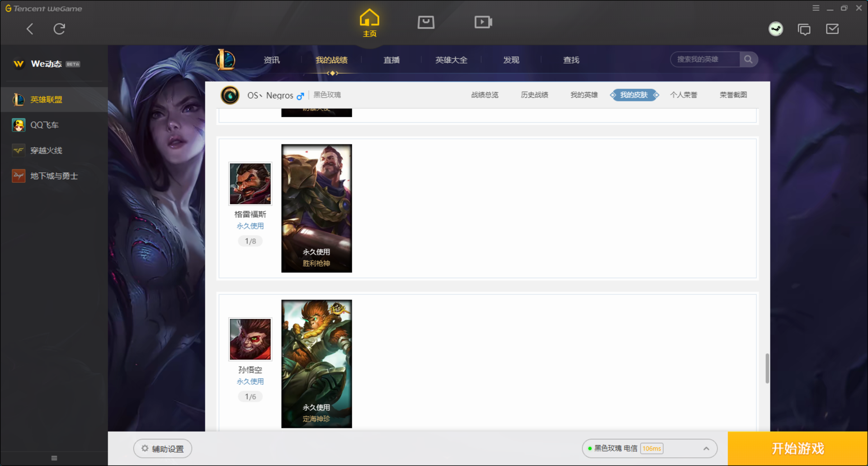
Task: Open the 英雄大全 tab
Action: tap(451, 60)
